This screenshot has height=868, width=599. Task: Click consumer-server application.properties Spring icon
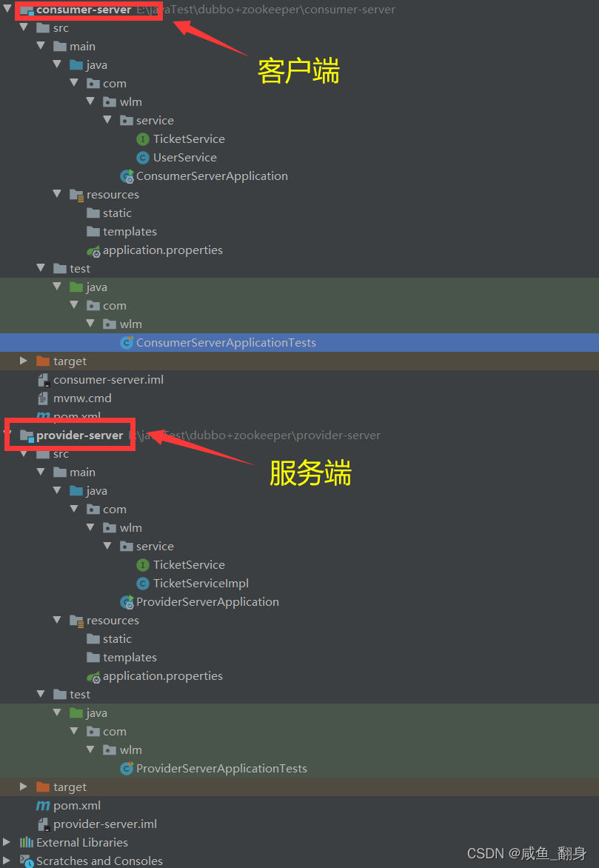(93, 251)
